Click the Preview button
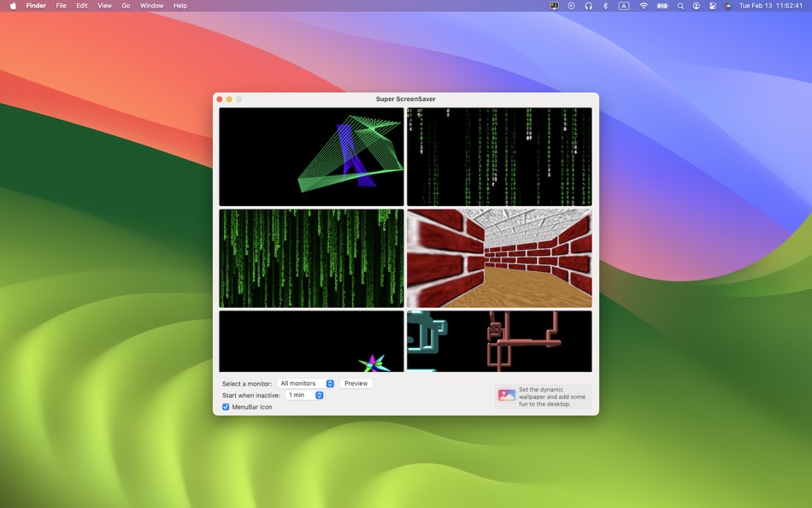812x508 pixels. pos(356,384)
